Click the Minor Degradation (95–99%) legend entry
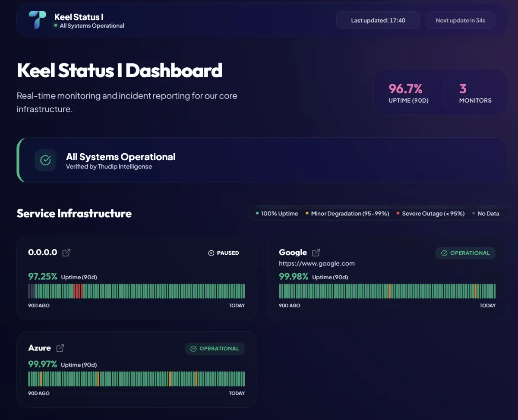Image resolution: width=518 pixels, height=420 pixels. point(347,213)
